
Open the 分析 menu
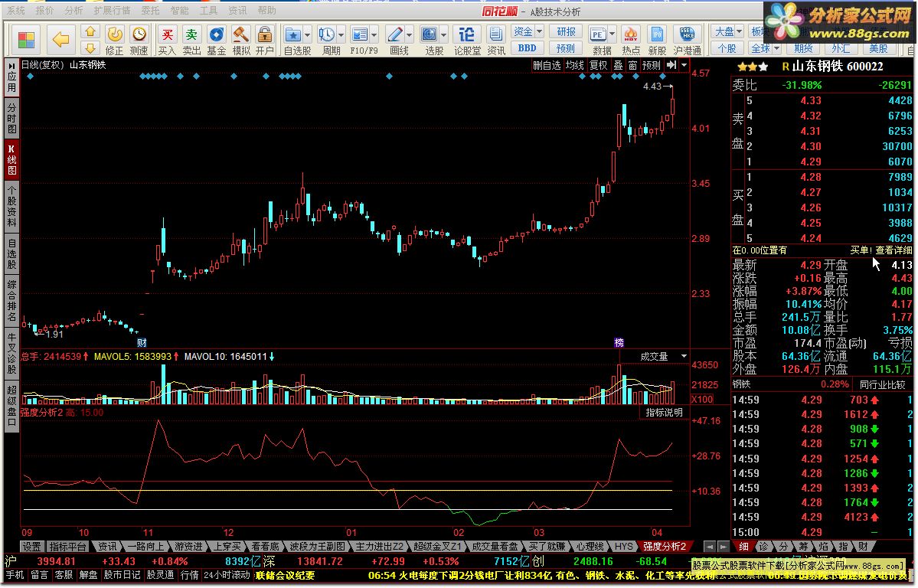coord(74,11)
